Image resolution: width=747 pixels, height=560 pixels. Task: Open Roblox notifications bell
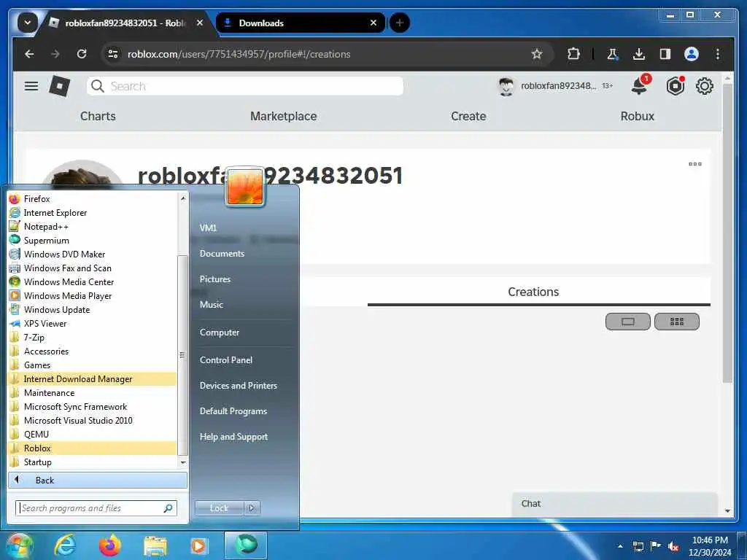click(639, 86)
